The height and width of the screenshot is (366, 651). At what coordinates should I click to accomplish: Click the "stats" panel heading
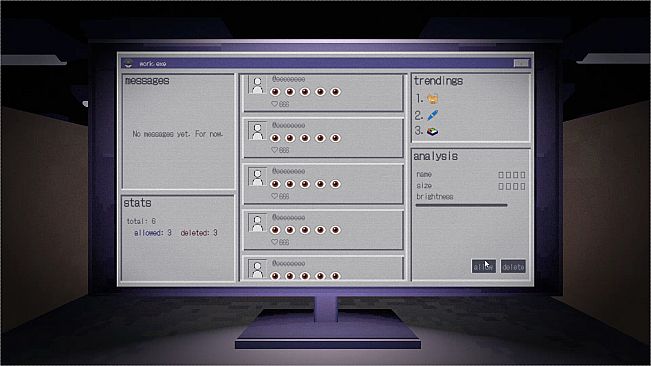point(137,203)
